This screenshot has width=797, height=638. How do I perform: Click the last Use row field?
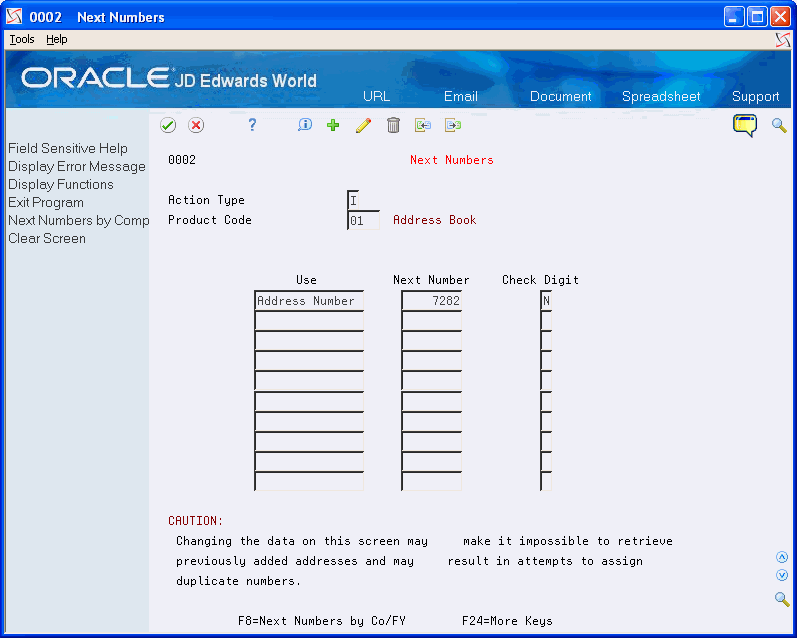tap(309, 481)
